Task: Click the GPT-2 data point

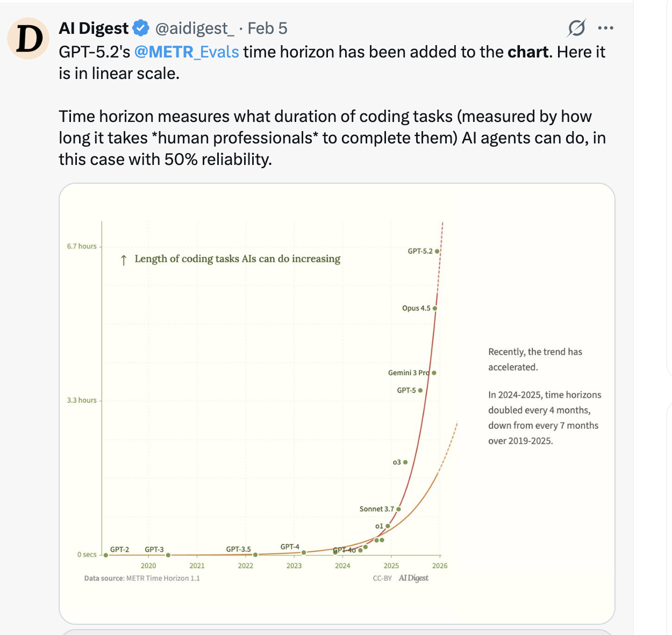Action: [x=106, y=555]
